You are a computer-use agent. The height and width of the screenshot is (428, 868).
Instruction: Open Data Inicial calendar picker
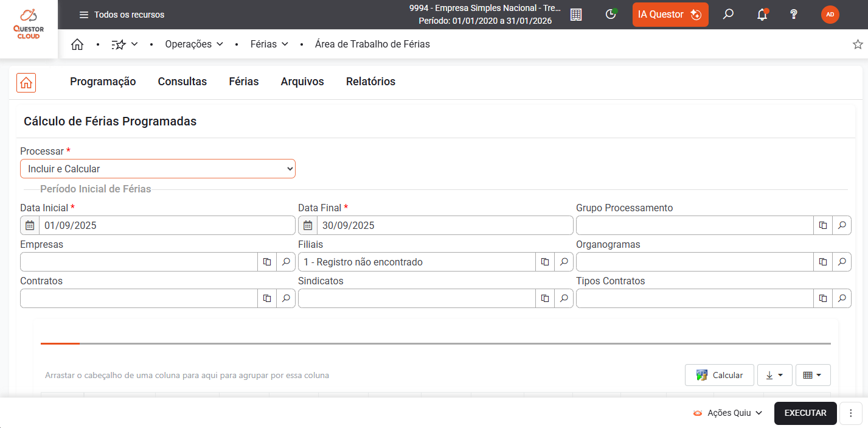click(x=30, y=225)
